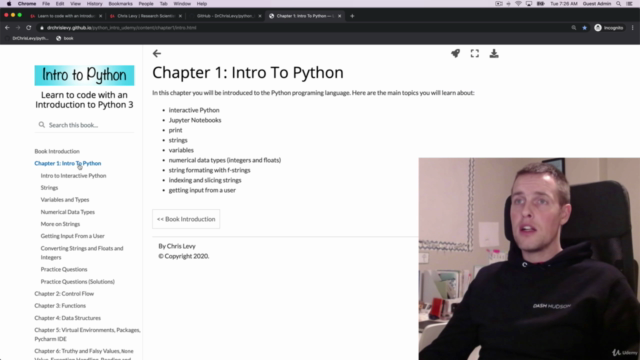The width and height of the screenshot is (640, 360).
Task: Click the << Book Introduction button
Action: [186, 219]
